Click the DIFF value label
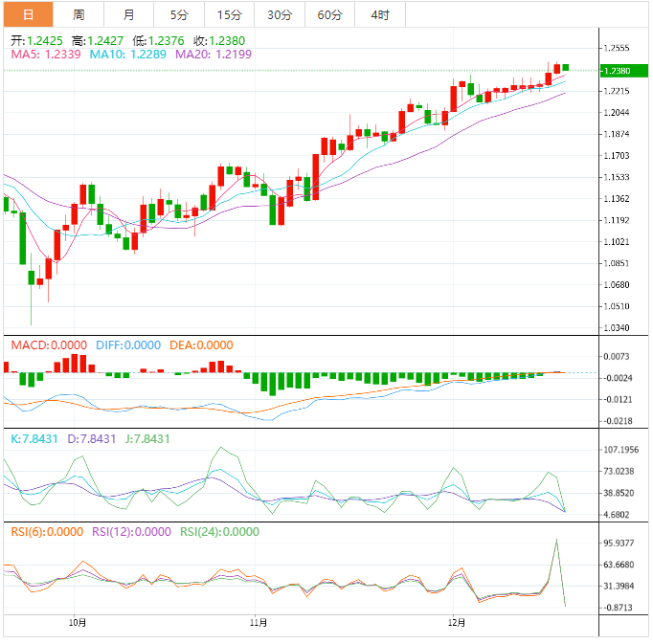Screen dimensions: 653x644 [x=126, y=345]
